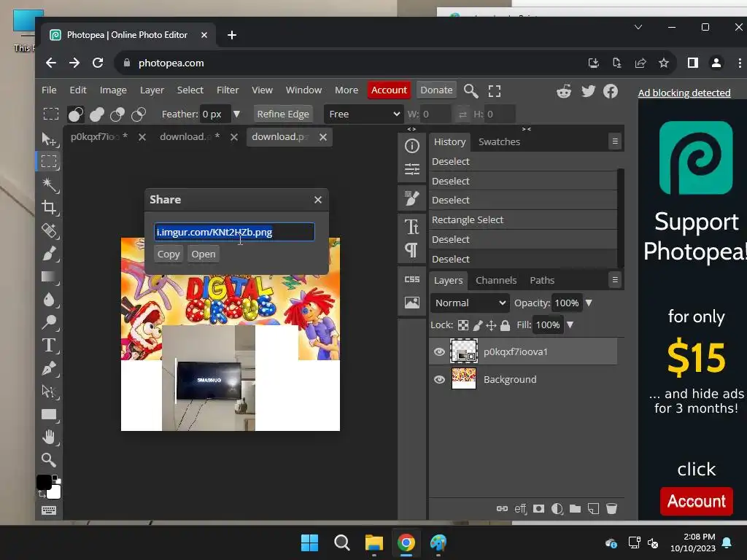The image size is (747, 560).
Task: Click the Delete layer trash icon
Action: click(612, 508)
